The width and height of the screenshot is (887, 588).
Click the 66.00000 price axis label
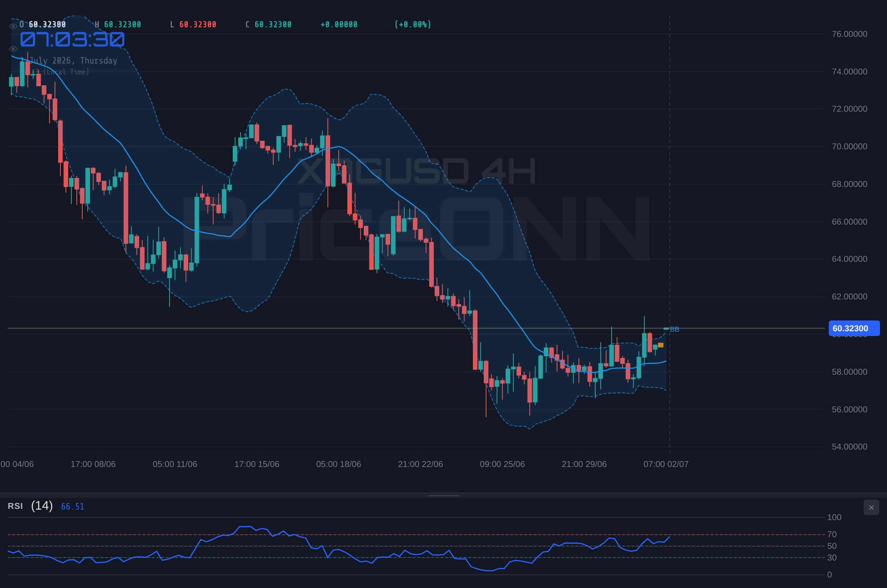(849, 222)
